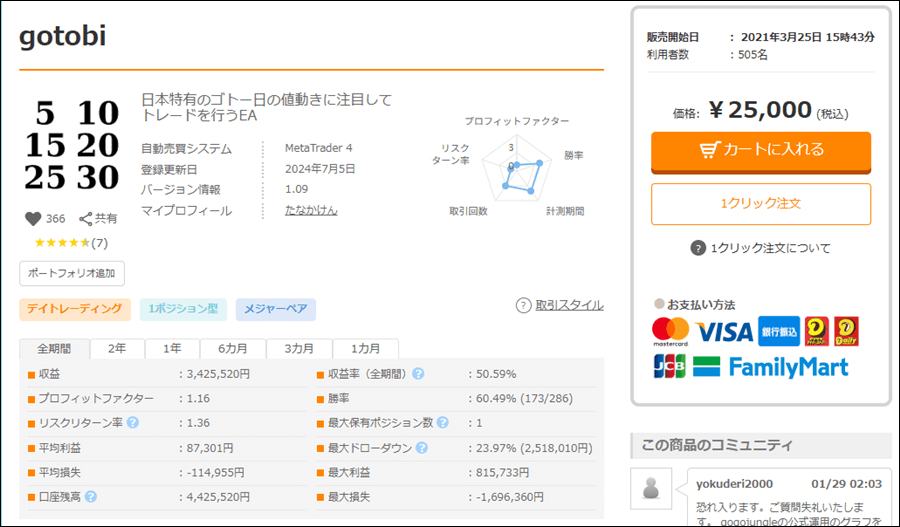This screenshot has width=900, height=527.
Task: Click the help icon beside 1クリック注文について
Action: [698, 248]
